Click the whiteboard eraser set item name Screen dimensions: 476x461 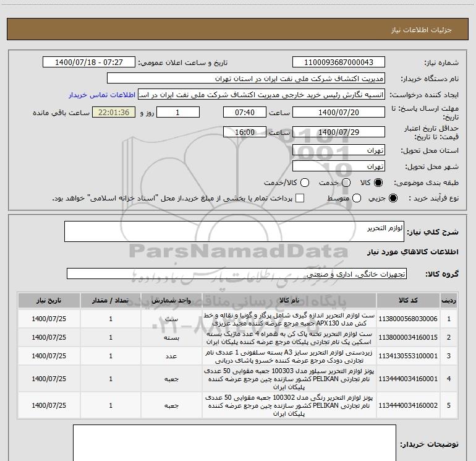[x=289, y=338]
